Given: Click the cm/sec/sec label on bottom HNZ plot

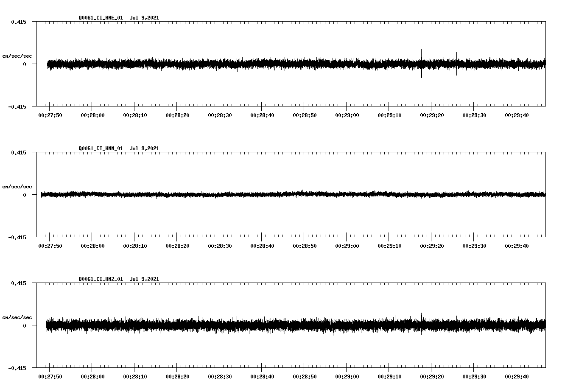Looking at the screenshot, I should 18,316.
